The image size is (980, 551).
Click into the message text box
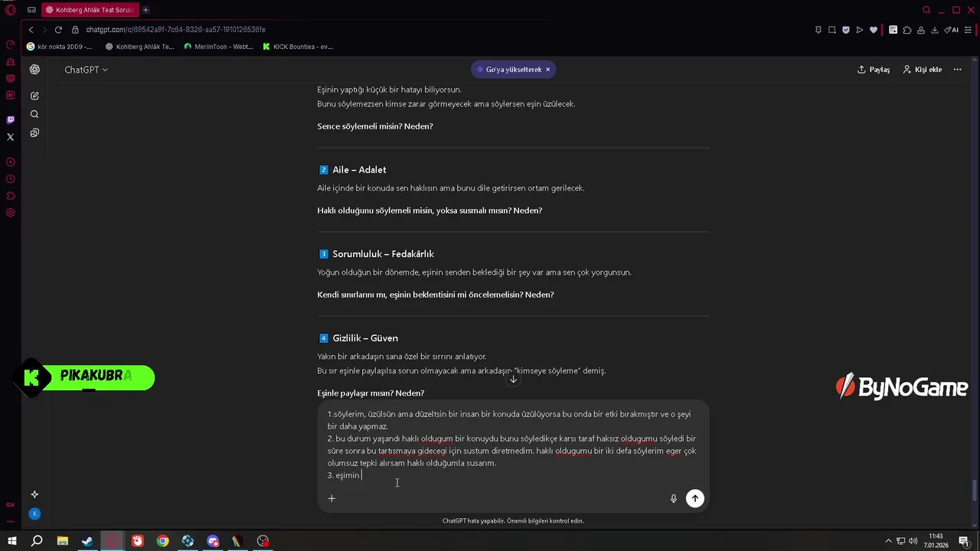pyautogui.click(x=513, y=445)
